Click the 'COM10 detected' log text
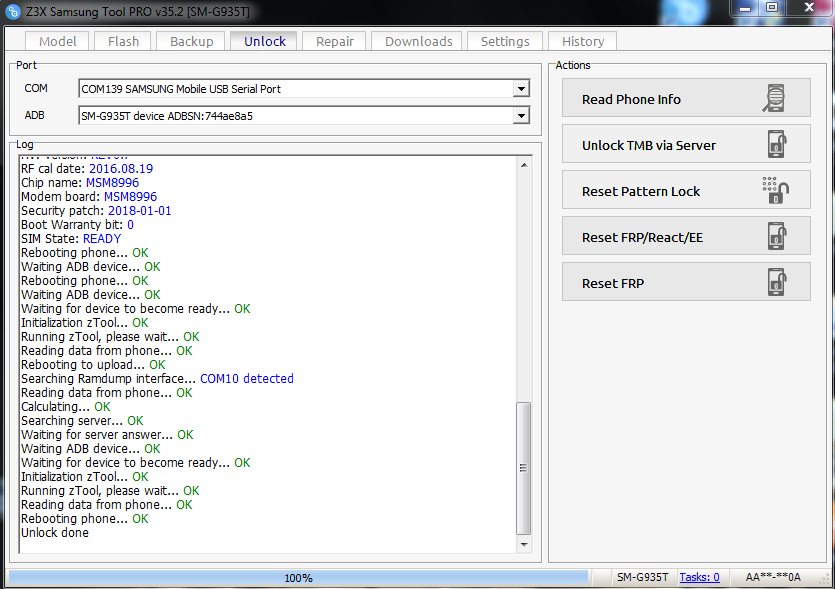The width and height of the screenshot is (835, 589). coord(247,379)
